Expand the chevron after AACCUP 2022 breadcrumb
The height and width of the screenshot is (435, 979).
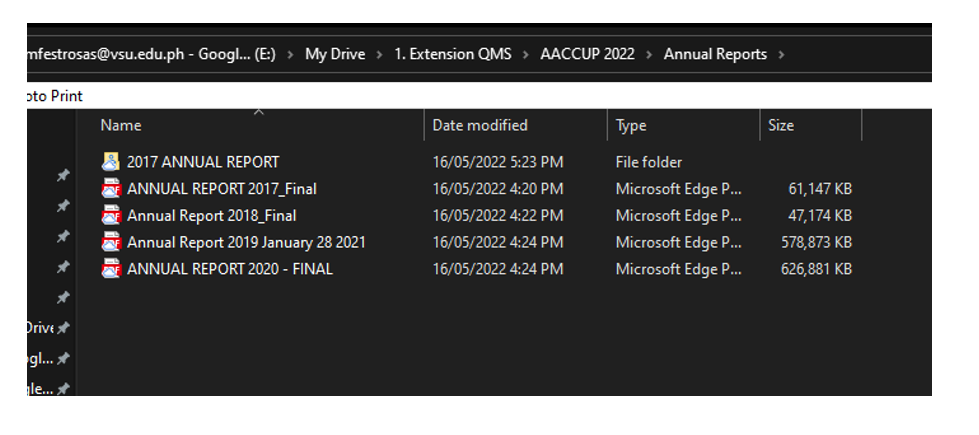click(x=649, y=55)
